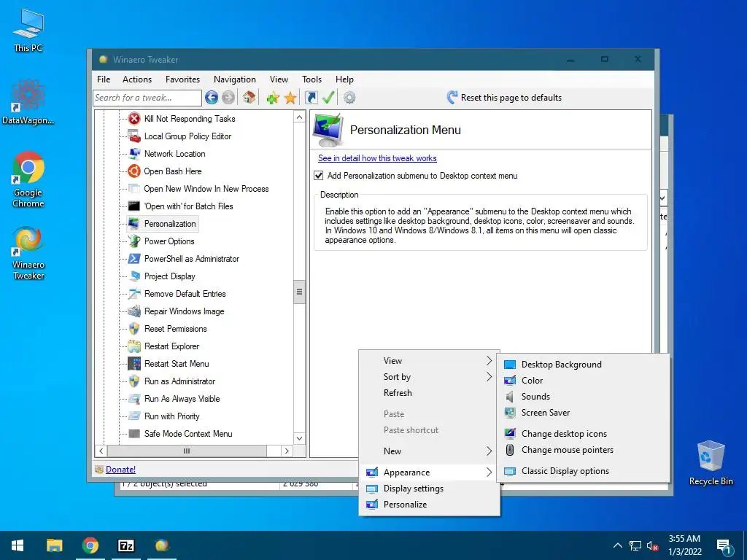This screenshot has width=747, height=560.
Task: Open the Help menu
Action: coord(344,79)
